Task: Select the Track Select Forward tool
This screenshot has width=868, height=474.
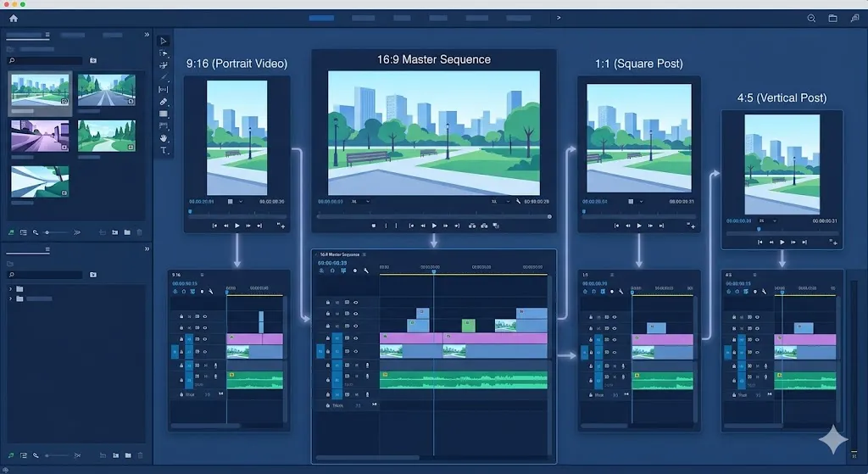Action: 164,53
